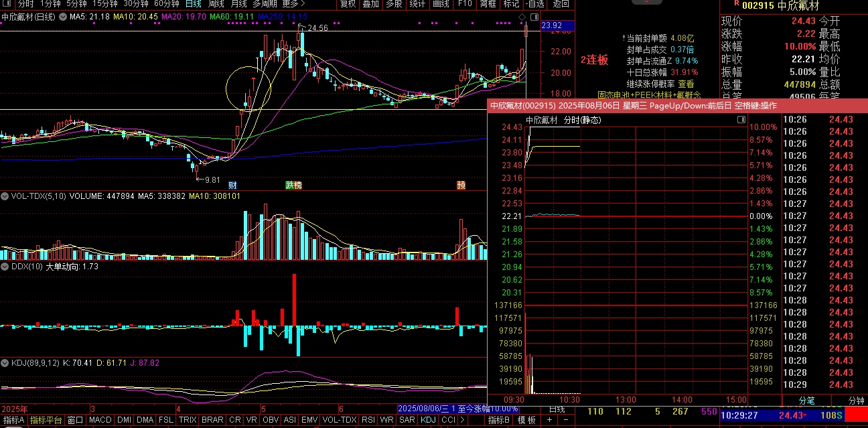
Task: Open the 指标平台 indicator platform tab
Action: 46,420
